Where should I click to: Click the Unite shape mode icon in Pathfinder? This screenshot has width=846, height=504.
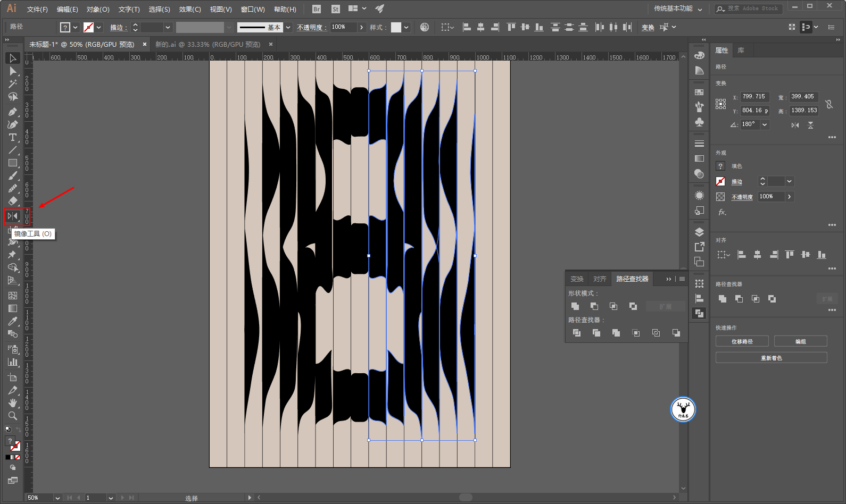(575, 306)
